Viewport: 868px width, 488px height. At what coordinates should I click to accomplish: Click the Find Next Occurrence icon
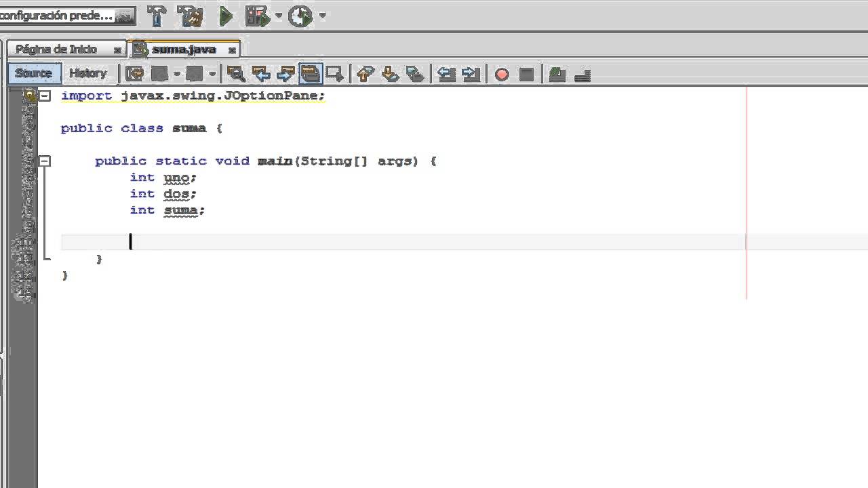(x=285, y=74)
